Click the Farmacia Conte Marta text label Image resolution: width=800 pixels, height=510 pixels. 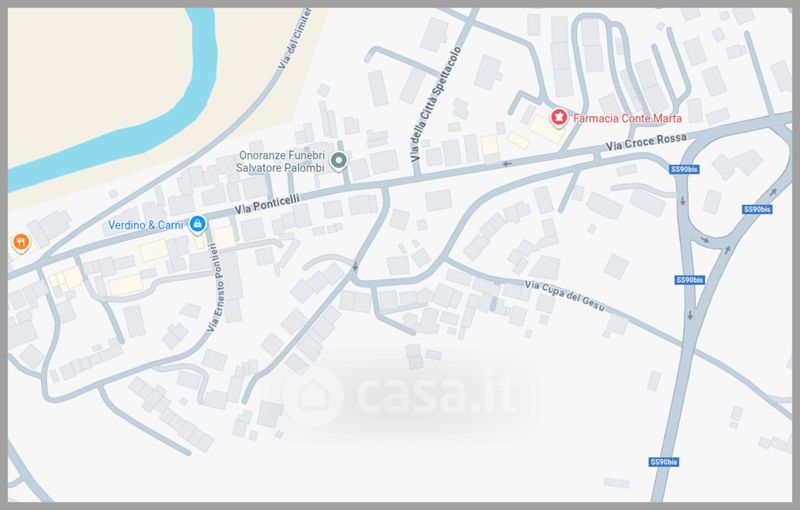click(627, 118)
